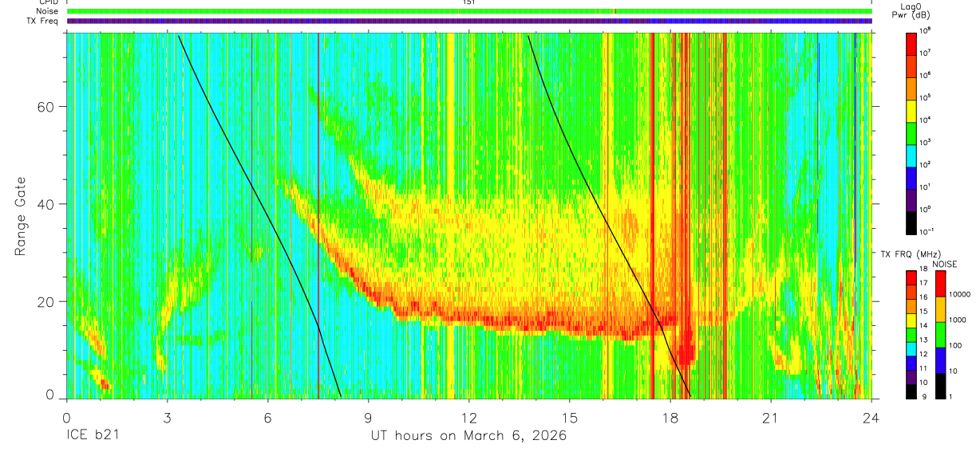Click the blue segment of Lag0 power colorbar
This screenshot has height=452, width=980.
point(911,177)
